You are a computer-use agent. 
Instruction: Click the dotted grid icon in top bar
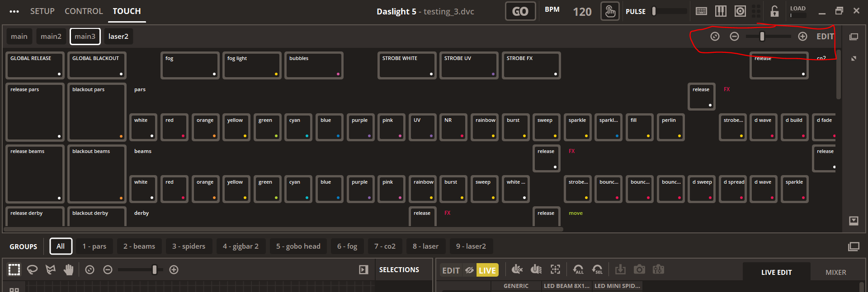756,11
